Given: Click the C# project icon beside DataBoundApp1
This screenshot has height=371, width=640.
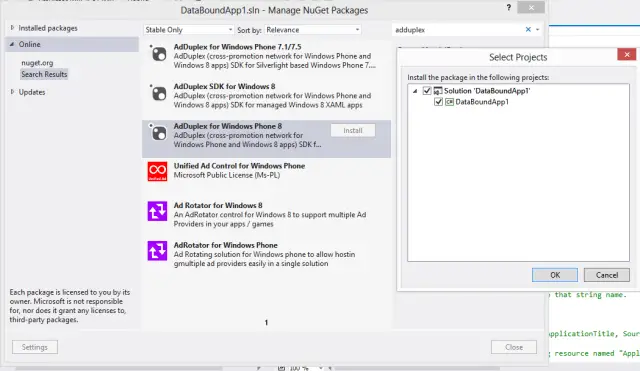Looking at the screenshot, I should (449, 102).
